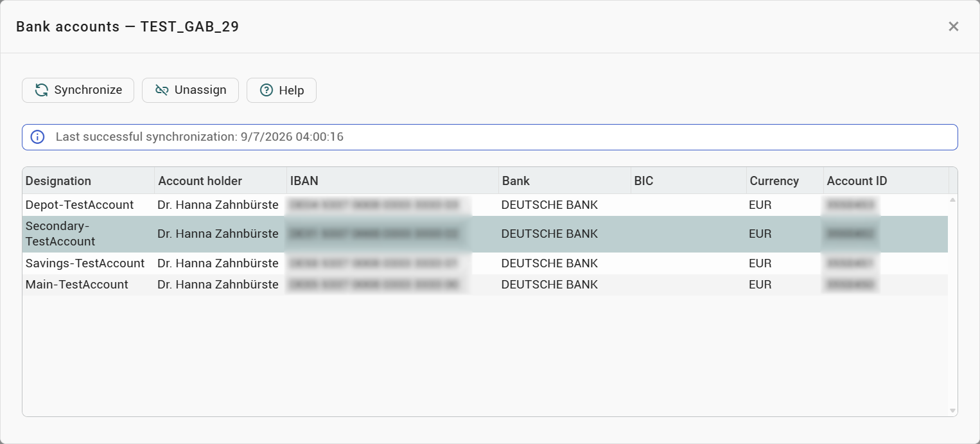Click DEUTSCHE BANK in Savings-TestAccount row
Viewport: 980px width, 444px height.
pyautogui.click(x=550, y=263)
